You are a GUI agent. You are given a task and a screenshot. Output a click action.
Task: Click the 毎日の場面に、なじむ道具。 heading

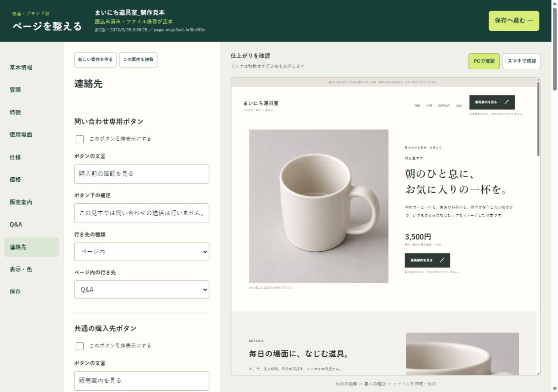[x=299, y=354]
